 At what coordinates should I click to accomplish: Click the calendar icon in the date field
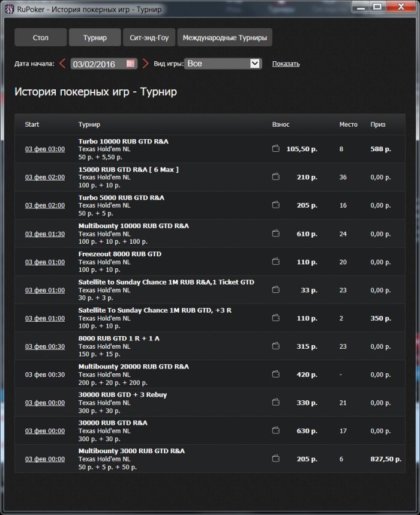[x=130, y=64]
